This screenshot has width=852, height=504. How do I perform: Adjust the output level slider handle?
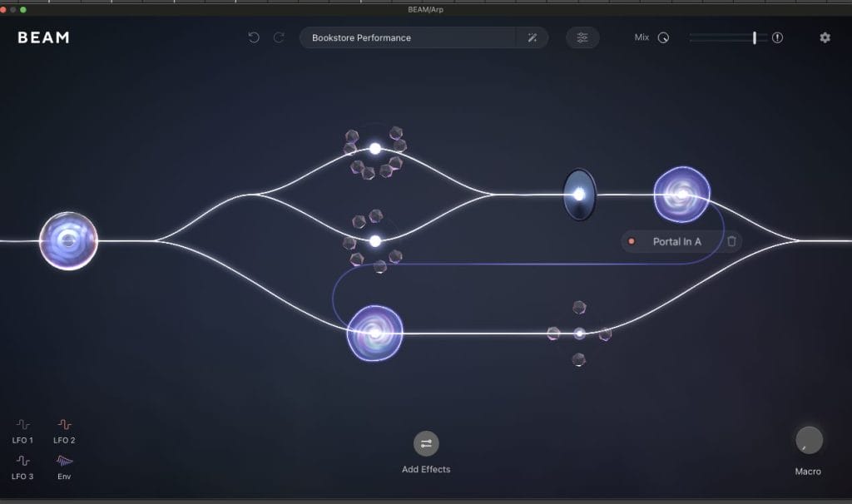(x=755, y=37)
